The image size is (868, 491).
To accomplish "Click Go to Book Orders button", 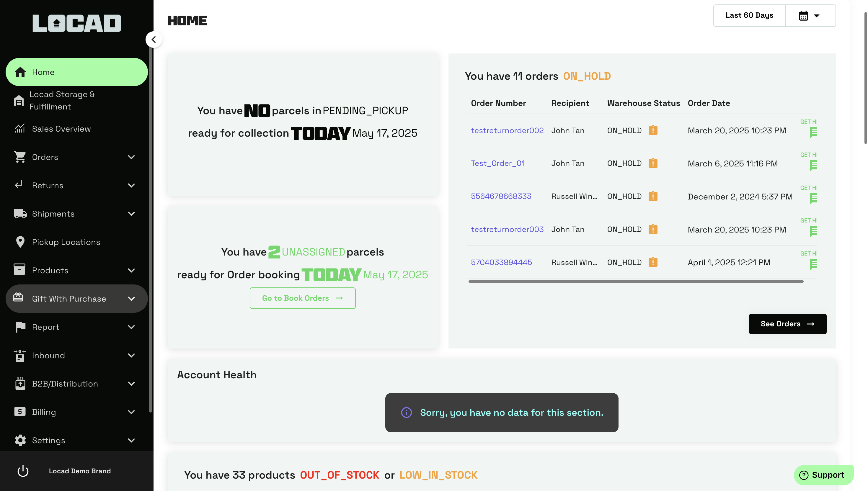I will 302,298.
